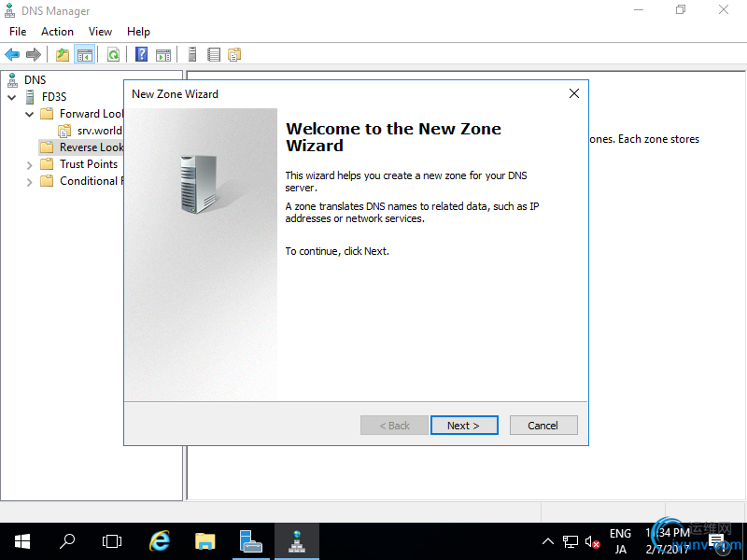Open the Help question mark icon
Viewport: 747px width, 560px height.
142,54
